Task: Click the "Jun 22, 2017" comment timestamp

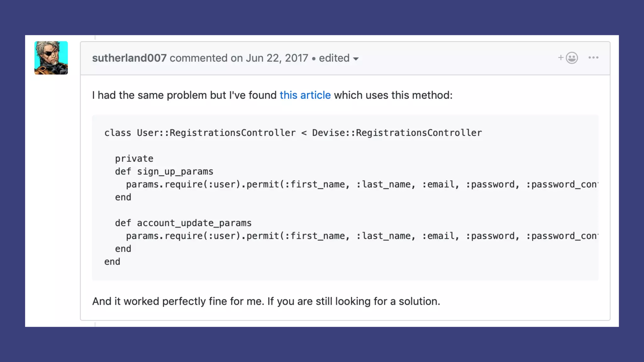Action: pyautogui.click(x=277, y=58)
